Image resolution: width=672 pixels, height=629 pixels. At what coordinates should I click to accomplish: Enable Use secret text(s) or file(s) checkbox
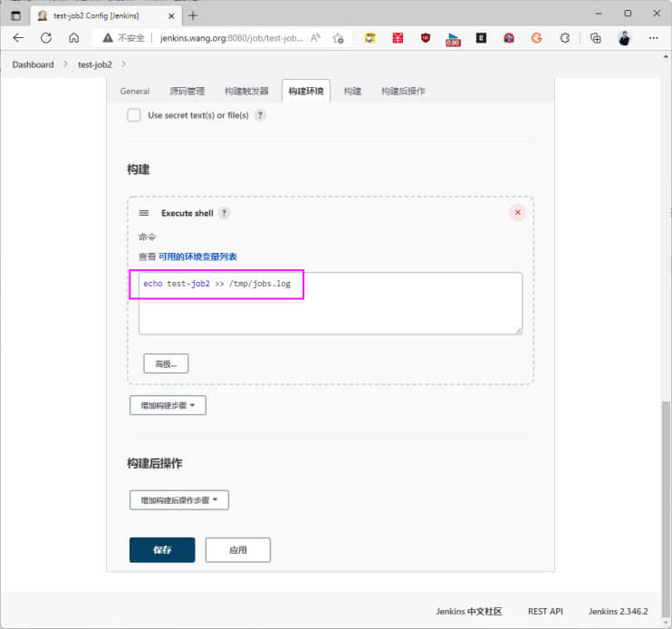(134, 115)
